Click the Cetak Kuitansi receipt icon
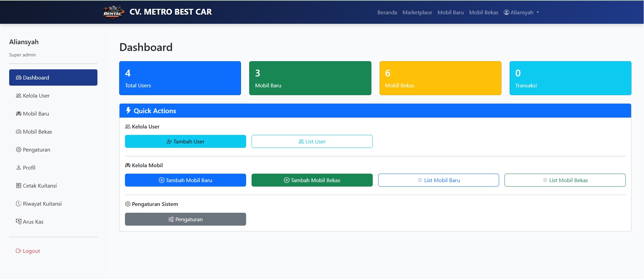This screenshot has width=644, height=279. pos(19,186)
